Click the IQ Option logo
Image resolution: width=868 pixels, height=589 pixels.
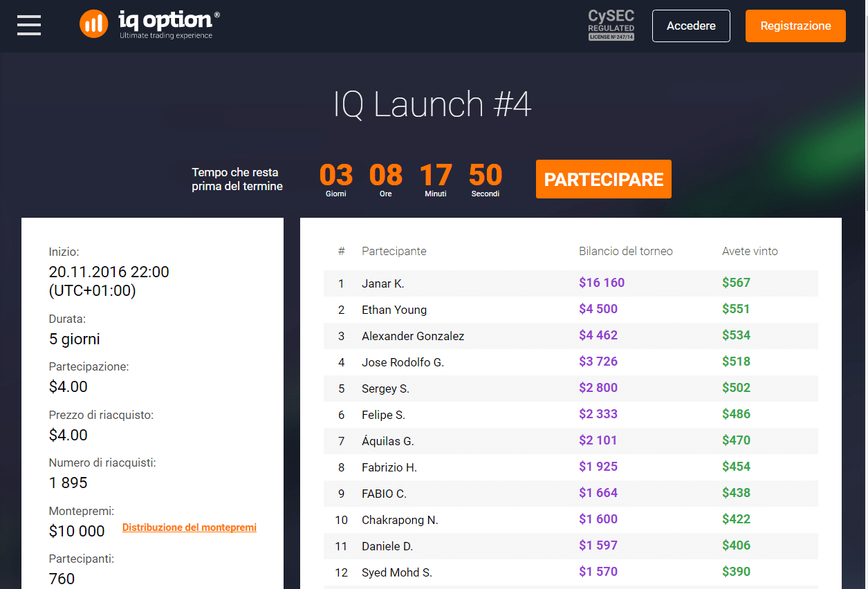point(150,24)
